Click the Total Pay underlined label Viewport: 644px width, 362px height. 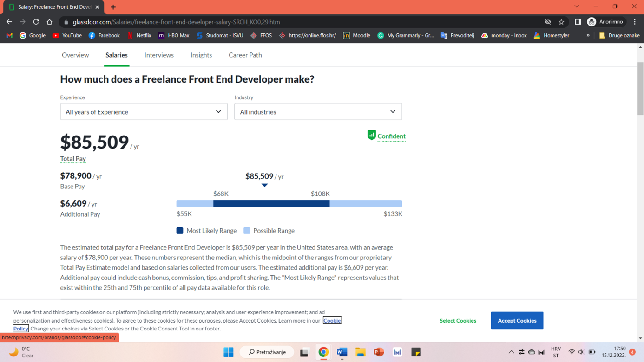(x=73, y=158)
